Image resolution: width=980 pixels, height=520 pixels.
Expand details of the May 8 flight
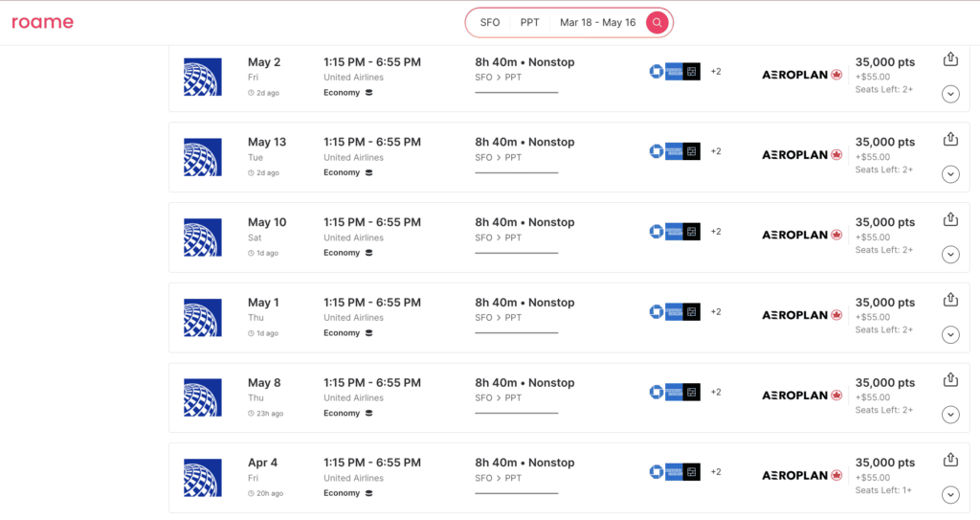pyautogui.click(x=950, y=415)
